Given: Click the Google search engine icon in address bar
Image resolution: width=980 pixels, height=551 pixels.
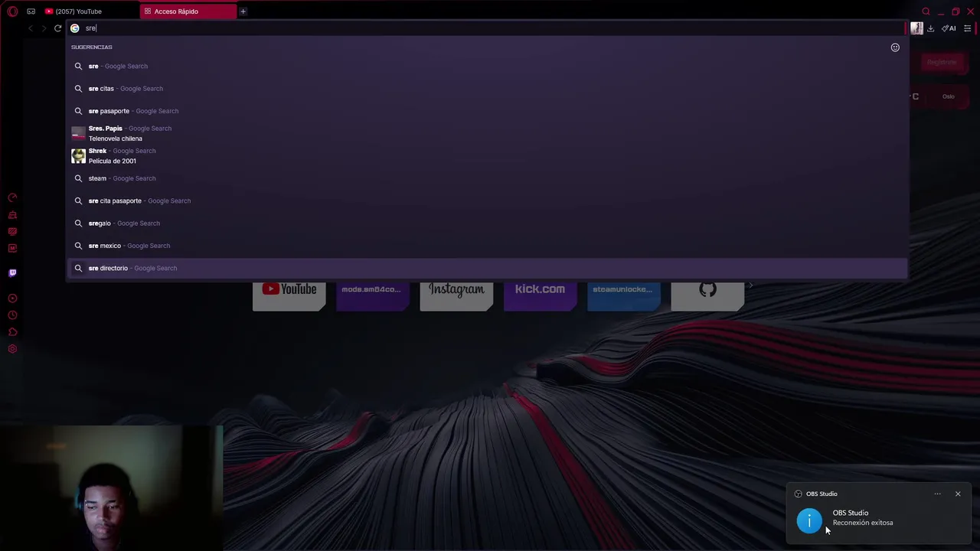Looking at the screenshot, I should pyautogui.click(x=74, y=28).
